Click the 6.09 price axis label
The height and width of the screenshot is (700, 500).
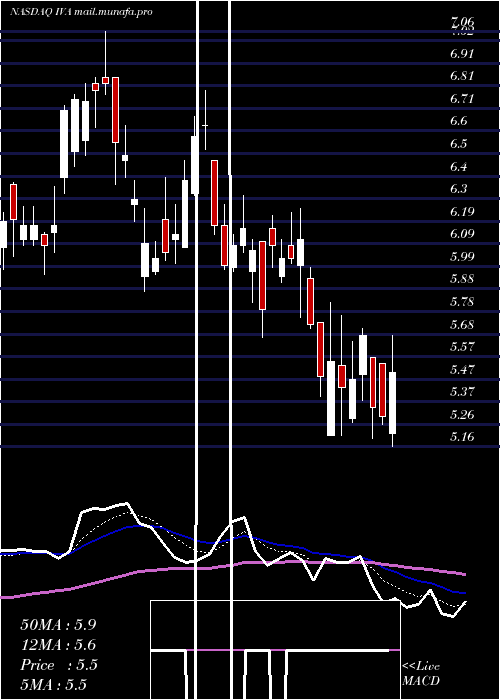pos(462,234)
